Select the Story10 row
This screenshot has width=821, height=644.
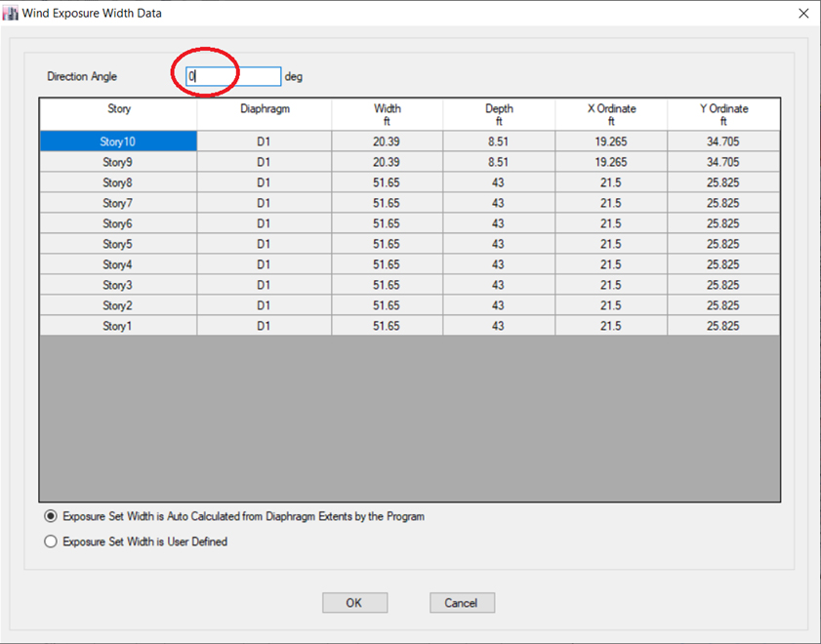[x=117, y=141]
